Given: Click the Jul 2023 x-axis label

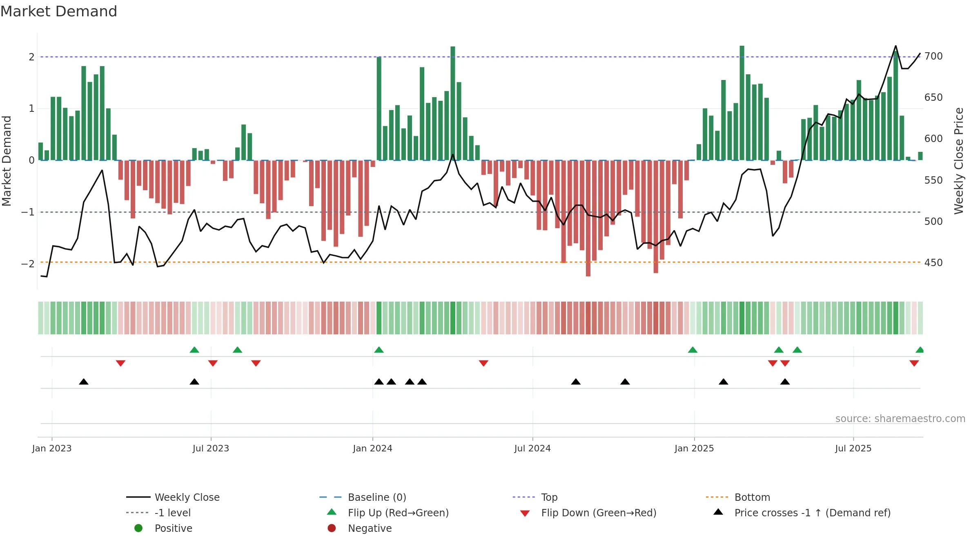Looking at the screenshot, I should 211,449.
